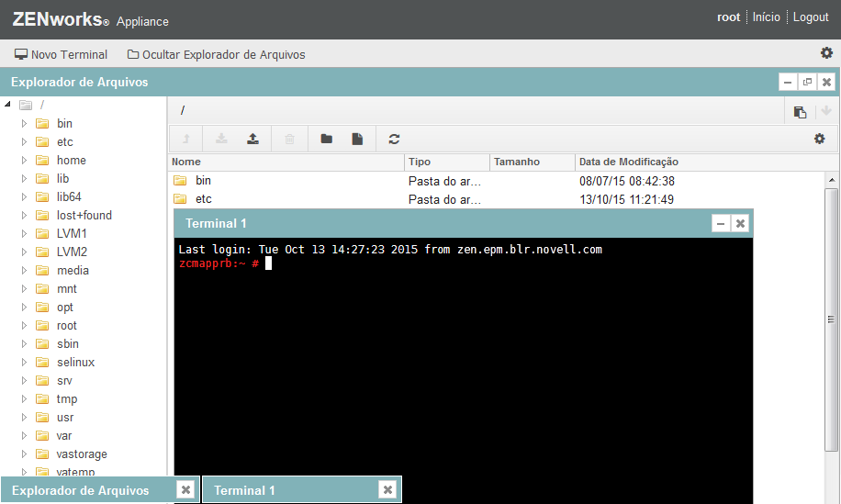Screen dimensions: 841x504
Task: Expand the LVM1 folder in tree
Action: (24, 233)
